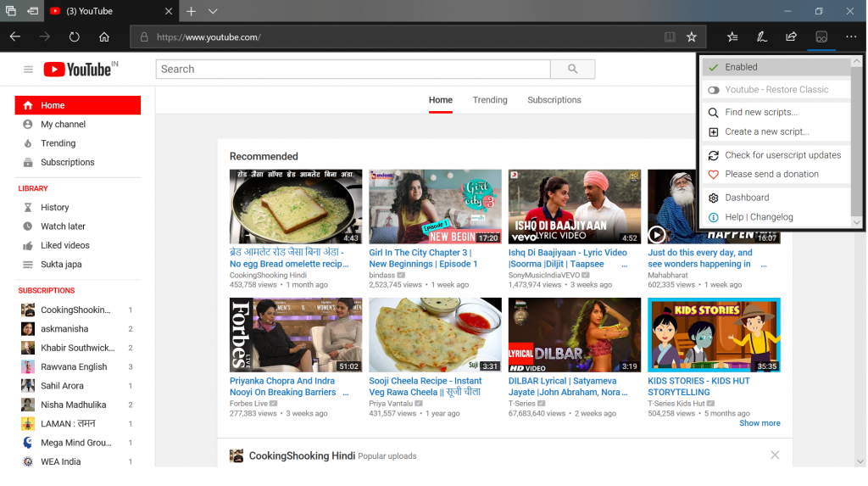Click the T-Series Kids Hut channel name
The image size is (868, 486).
[676, 404]
